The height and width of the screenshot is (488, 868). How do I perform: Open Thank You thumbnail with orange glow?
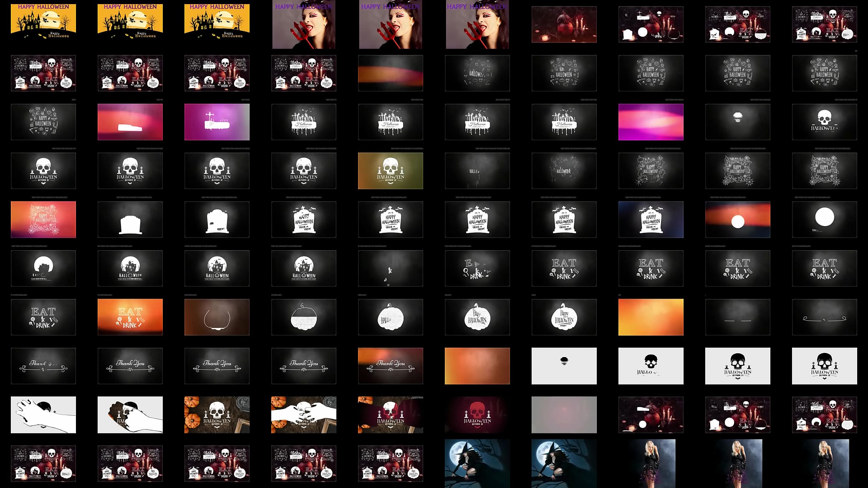click(x=391, y=366)
